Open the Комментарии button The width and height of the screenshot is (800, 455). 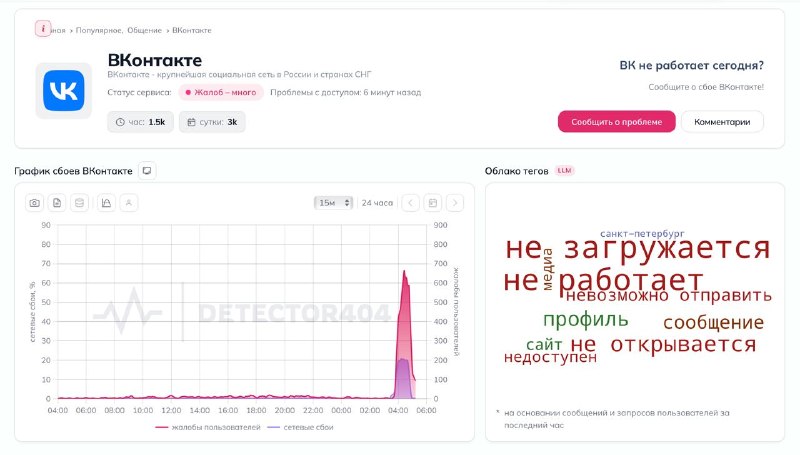coord(722,122)
